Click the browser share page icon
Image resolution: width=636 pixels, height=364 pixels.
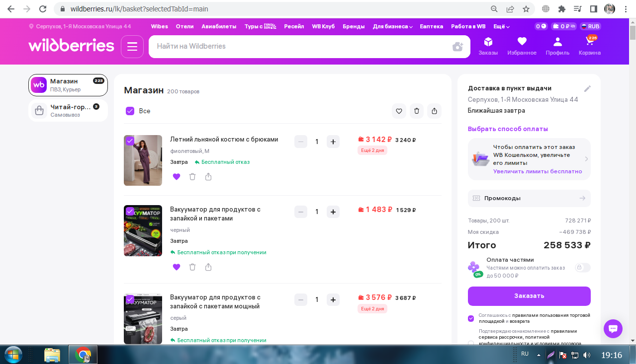pyautogui.click(x=510, y=9)
